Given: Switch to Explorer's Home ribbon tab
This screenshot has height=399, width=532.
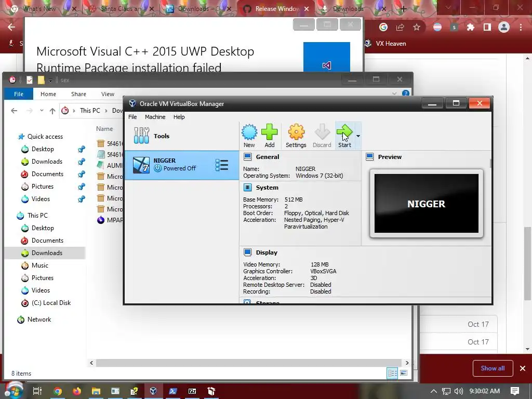Looking at the screenshot, I should tap(48, 94).
